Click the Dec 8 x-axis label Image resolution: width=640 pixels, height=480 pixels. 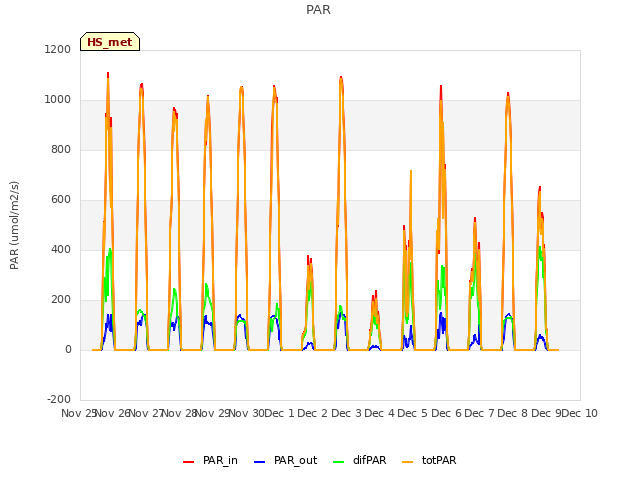[x=513, y=413]
